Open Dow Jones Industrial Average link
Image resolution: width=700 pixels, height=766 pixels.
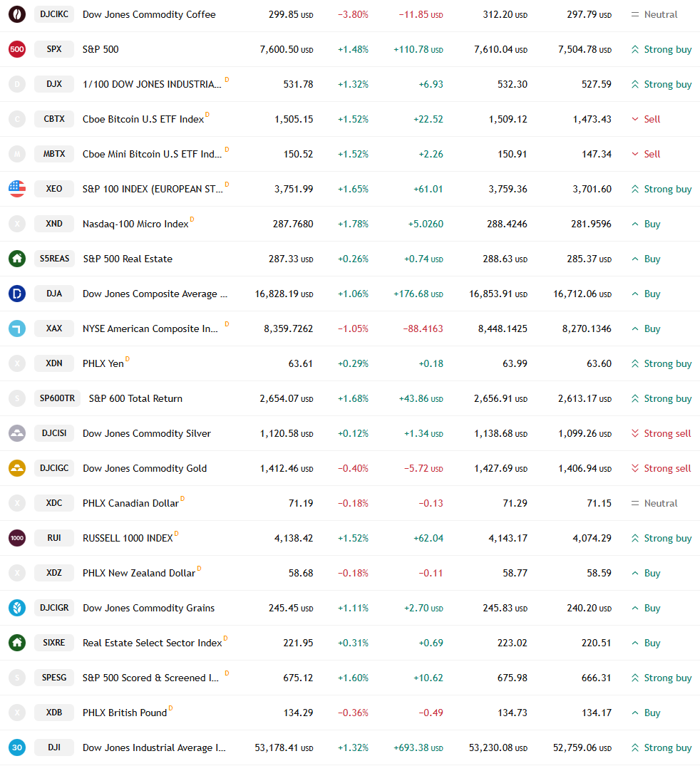coord(154,747)
